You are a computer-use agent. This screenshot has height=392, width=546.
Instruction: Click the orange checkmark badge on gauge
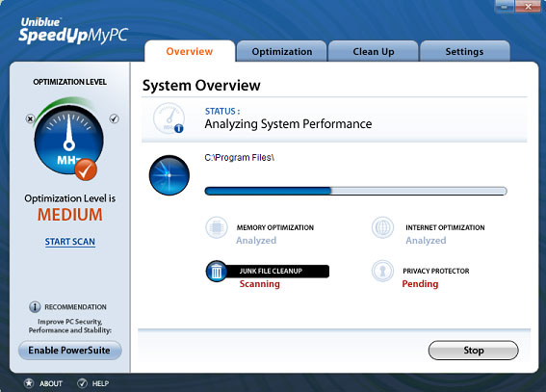(86, 170)
